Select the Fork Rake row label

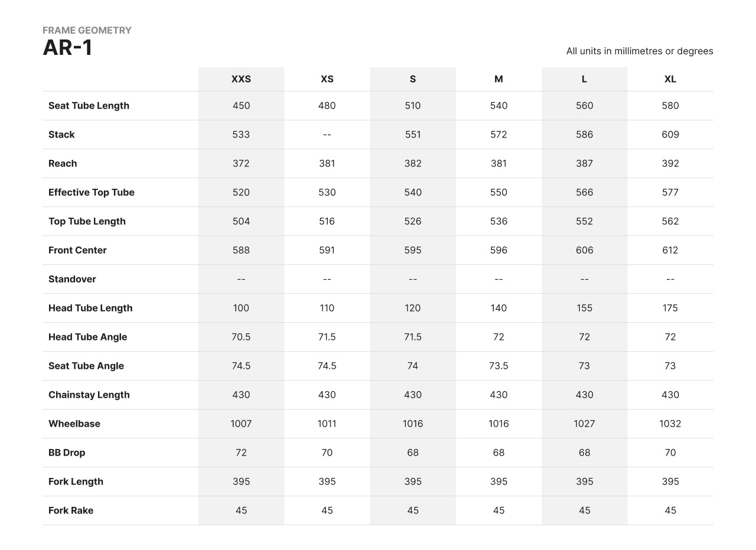(71, 510)
